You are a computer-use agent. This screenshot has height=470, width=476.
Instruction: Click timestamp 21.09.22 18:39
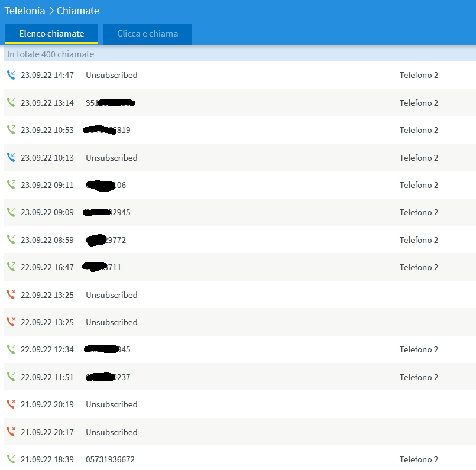tap(47, 459)
